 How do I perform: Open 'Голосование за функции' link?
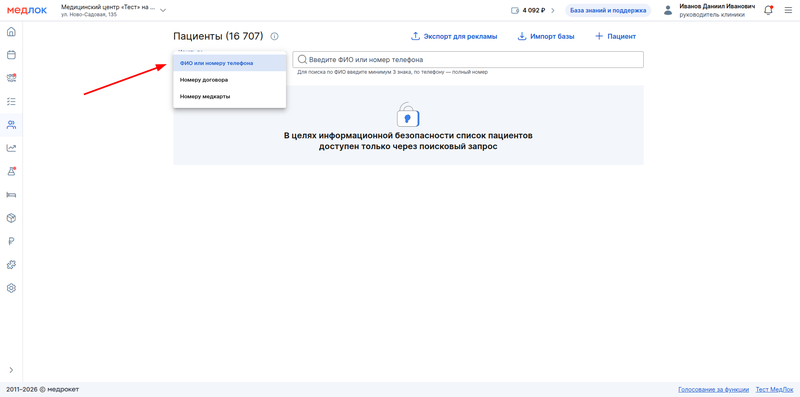point(713,389)
